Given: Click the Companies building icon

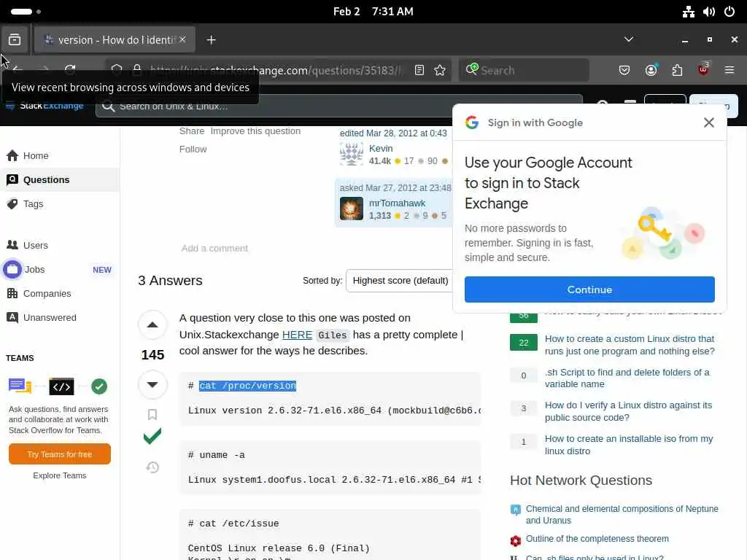Looking at the screenshot, I should click(x=12, y=293).
